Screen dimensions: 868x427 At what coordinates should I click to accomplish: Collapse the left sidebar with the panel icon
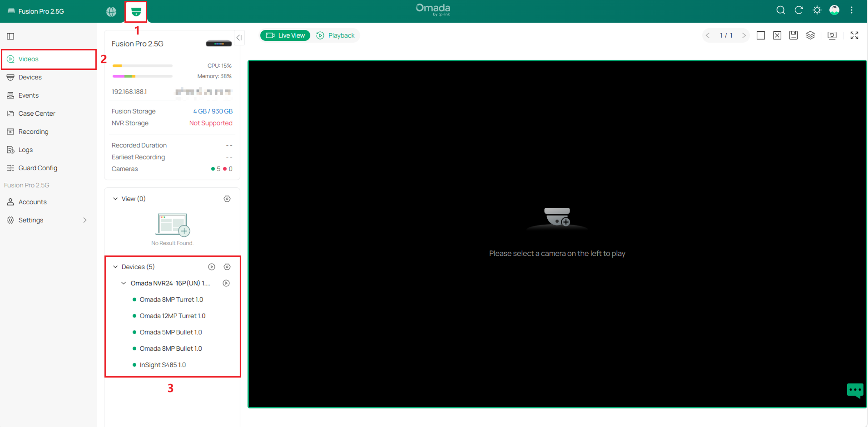click(10, 36)
